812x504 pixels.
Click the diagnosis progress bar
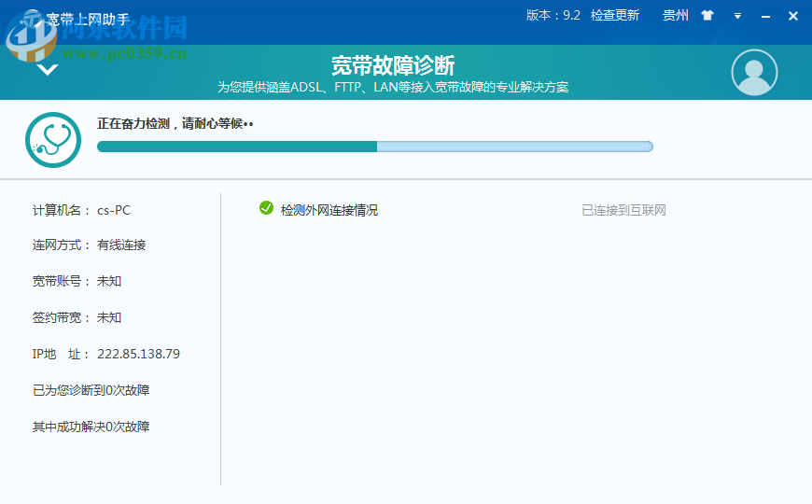(x=375, y=147)
